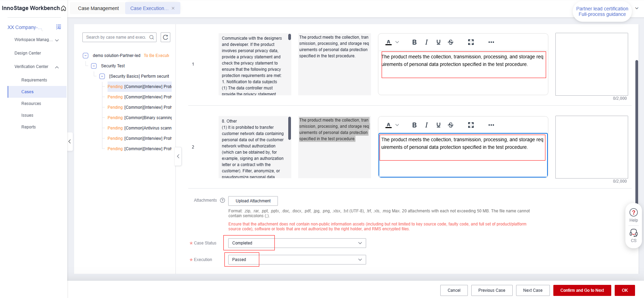Select the highlighted first Pending Interview case

[x=140, y=87]
